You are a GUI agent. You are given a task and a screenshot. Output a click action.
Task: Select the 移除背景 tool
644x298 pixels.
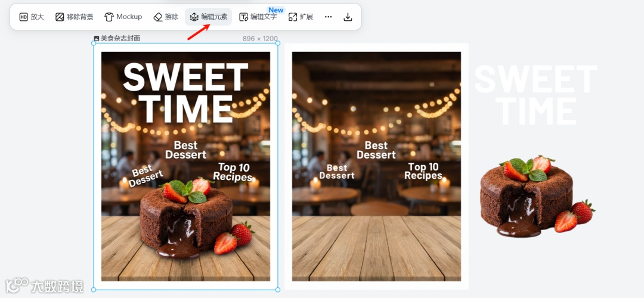75,17
